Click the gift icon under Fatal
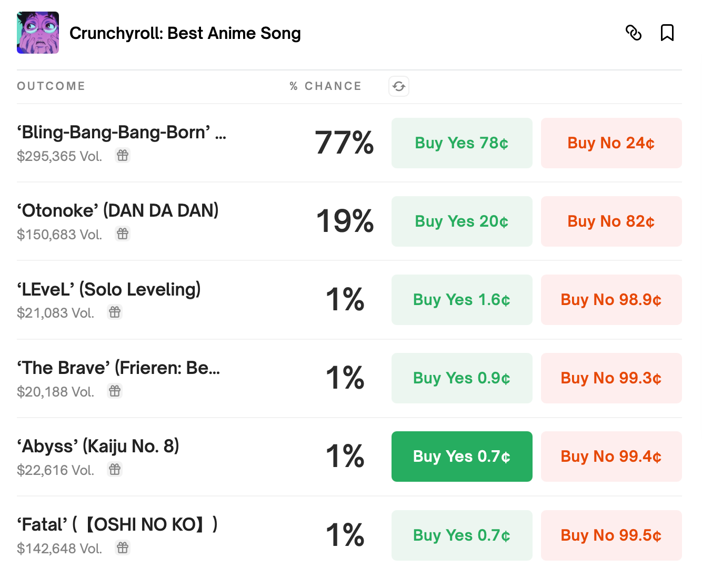Image resolution: width=702 pixels, height=588 pixels. [123, 548]
